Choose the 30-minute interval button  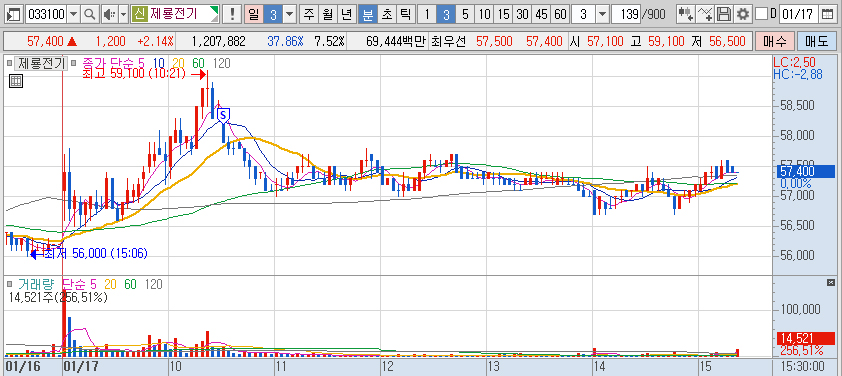(522, 15)
